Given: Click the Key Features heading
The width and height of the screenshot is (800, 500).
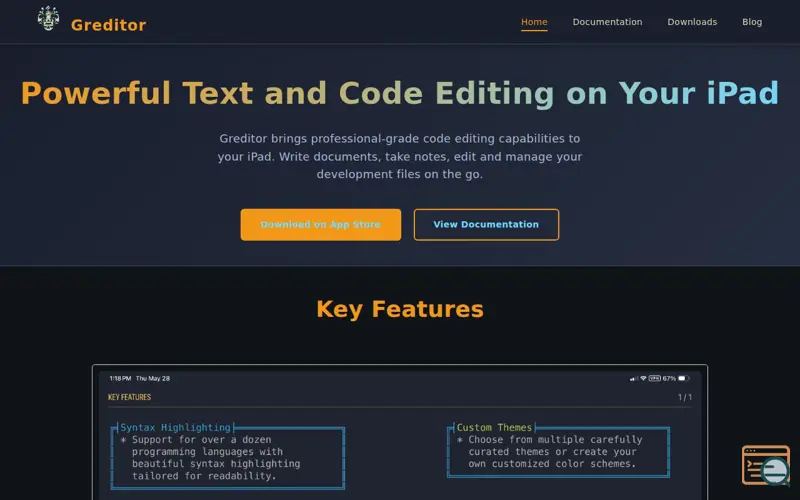Looking at the screenshot, I should click(400, 309).
